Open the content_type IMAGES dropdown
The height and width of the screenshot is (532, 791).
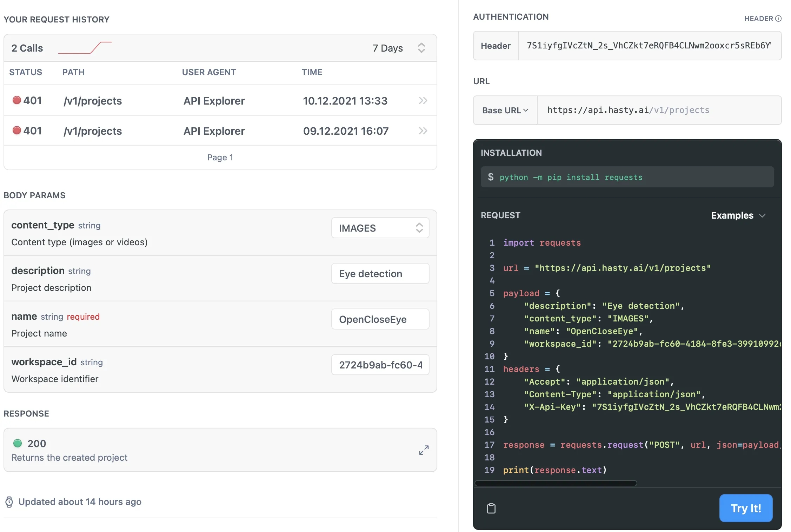pos(380,228)
